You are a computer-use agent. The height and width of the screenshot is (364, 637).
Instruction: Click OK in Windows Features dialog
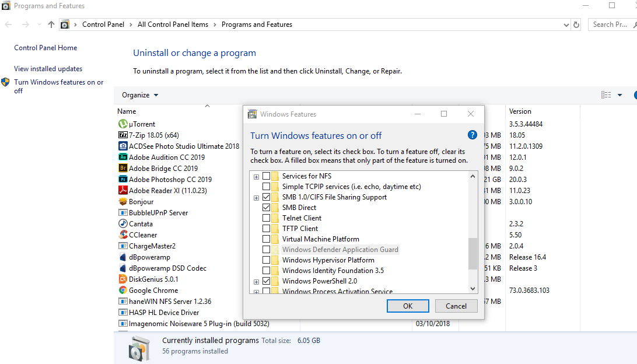(x=408, y=306)
